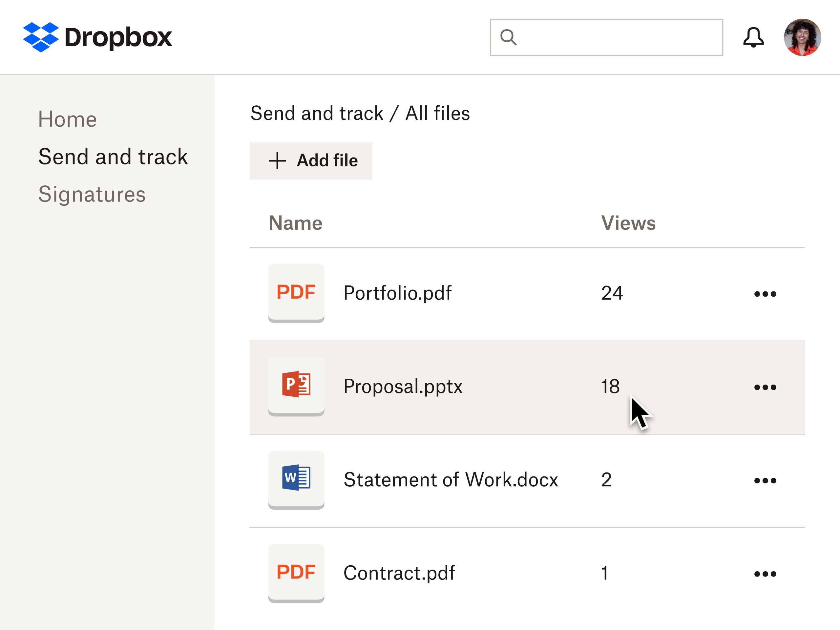This screenshot has height=630, width=840.
Task: Click the PowerPoint icon beside Proposal.pptx
Action: pos(296,386)
